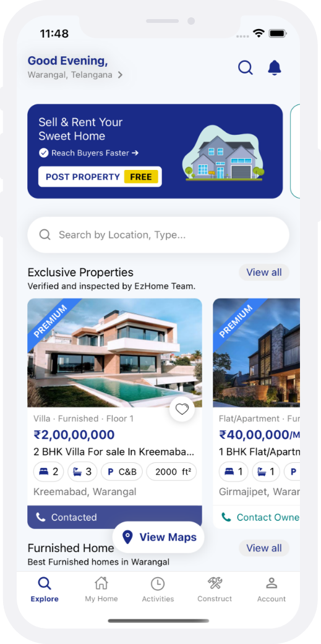Select Explore tab magnifier icon
Screen dimensions: 321x644
45,583
